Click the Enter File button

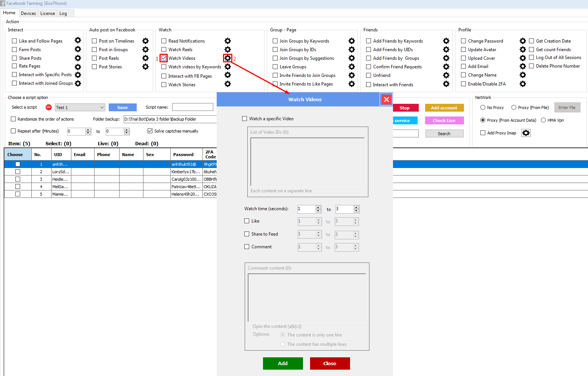pos(567,108)
